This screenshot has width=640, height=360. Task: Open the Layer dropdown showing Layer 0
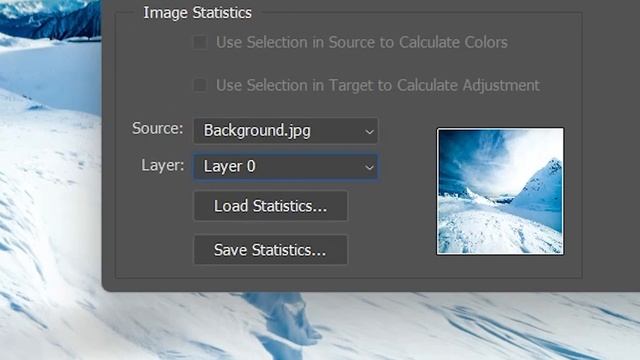tap(286, 167)
